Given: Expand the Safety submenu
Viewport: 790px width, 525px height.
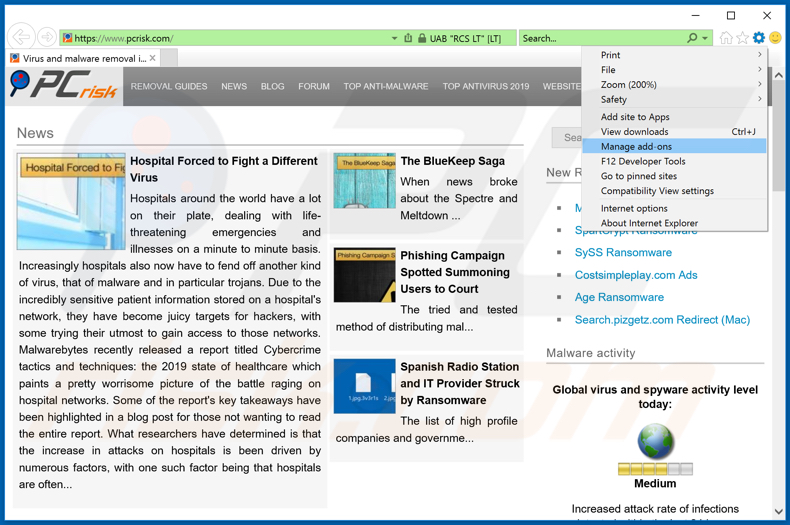Looking at the screenshot, I should [674, 99].
